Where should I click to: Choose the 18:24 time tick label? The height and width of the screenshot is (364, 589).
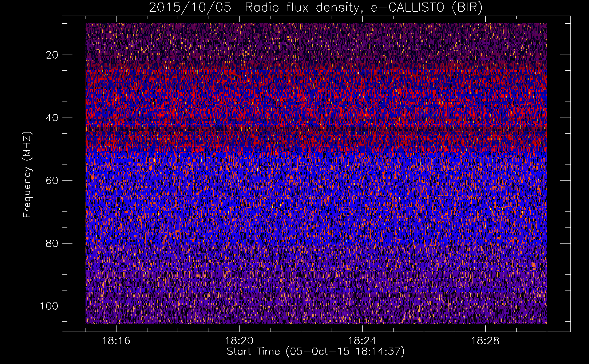tap(362, 341)
